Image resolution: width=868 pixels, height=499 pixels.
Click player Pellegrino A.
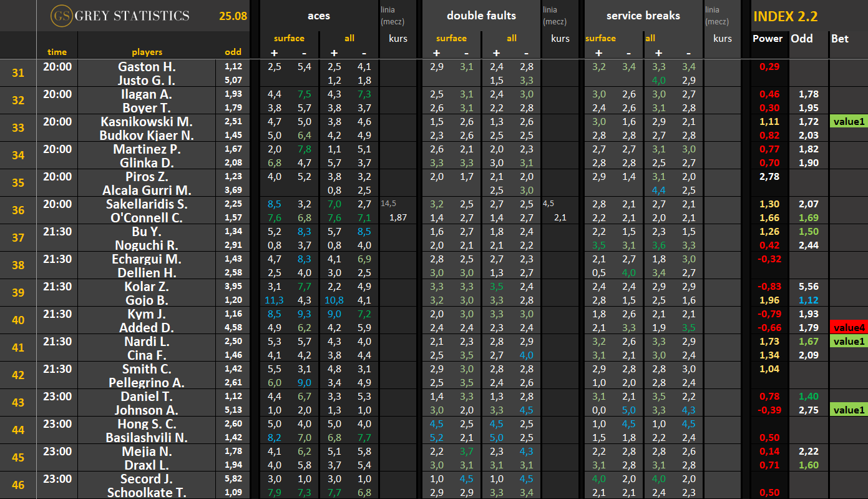click(147, 382)
